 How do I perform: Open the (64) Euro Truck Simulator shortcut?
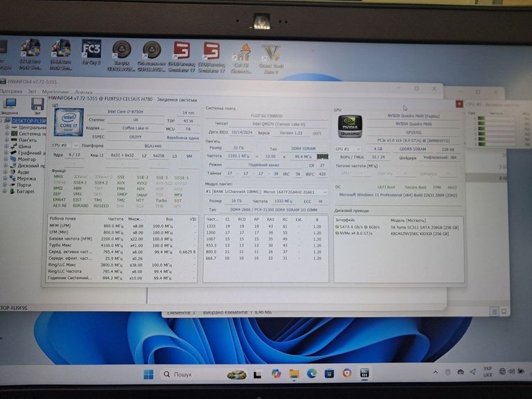(61, 54)
